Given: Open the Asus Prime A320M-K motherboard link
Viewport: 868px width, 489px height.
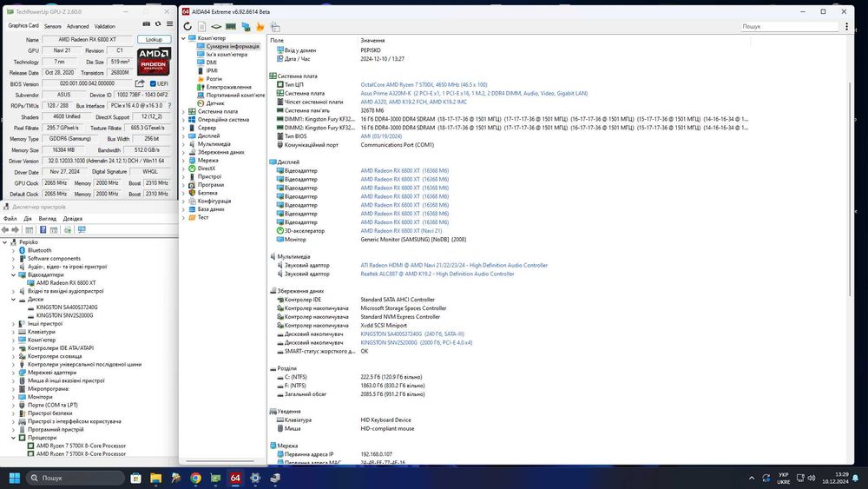Looking at the screenshot, I should click(385, 93).
